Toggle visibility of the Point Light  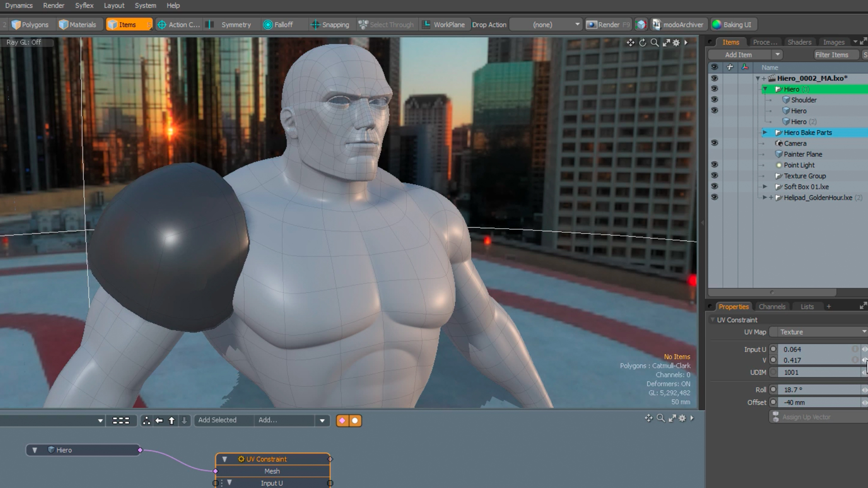(714, 165)
